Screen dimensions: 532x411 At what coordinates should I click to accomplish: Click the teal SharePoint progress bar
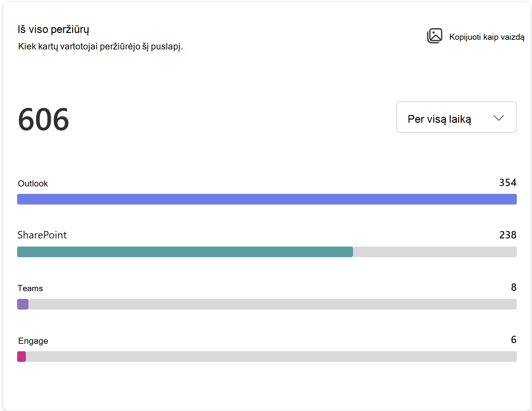point(185,252)
